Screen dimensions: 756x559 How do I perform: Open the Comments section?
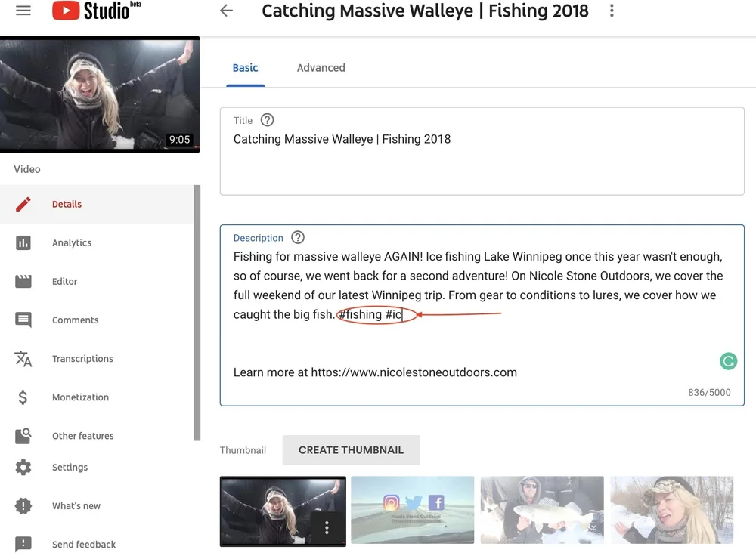click(x=75, y=320)
